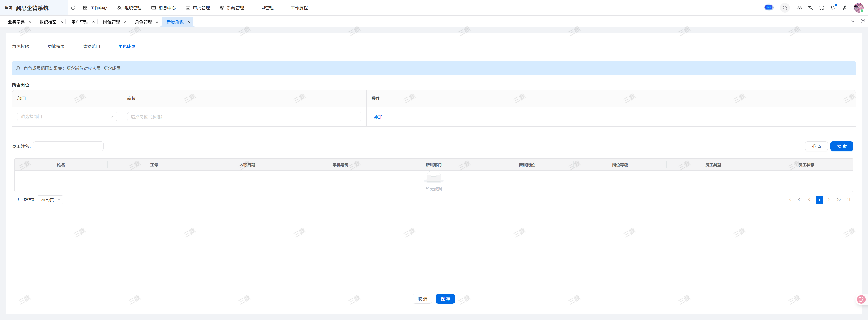Image resolution: width=868 pixels, height=320 pixels.
Task: Click the wrench tool icon
Action: (x=845, y=8)
